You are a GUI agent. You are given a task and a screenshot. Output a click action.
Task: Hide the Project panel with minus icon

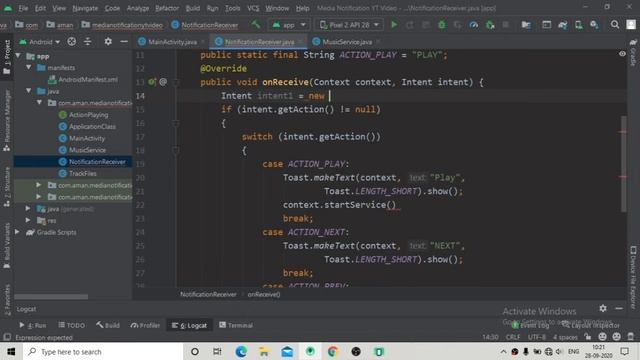124,42
